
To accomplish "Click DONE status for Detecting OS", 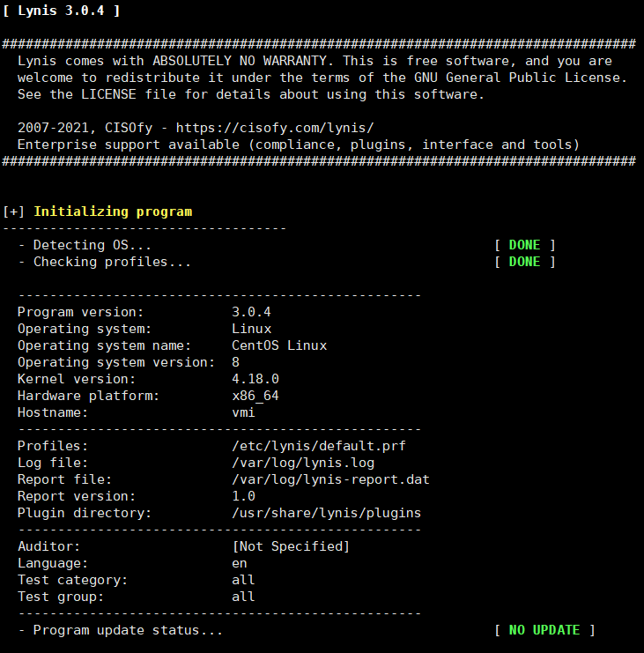I will point(524,245).
